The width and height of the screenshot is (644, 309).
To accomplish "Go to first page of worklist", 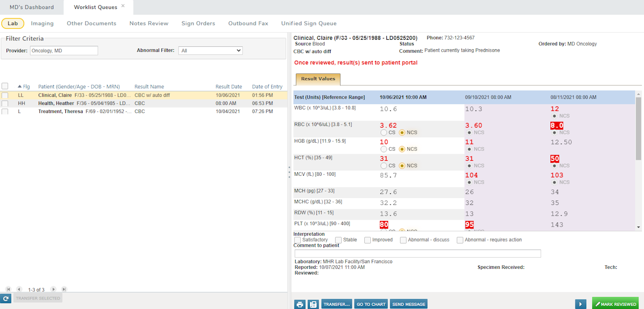I will pyautogui.click(x=8, y=289).
